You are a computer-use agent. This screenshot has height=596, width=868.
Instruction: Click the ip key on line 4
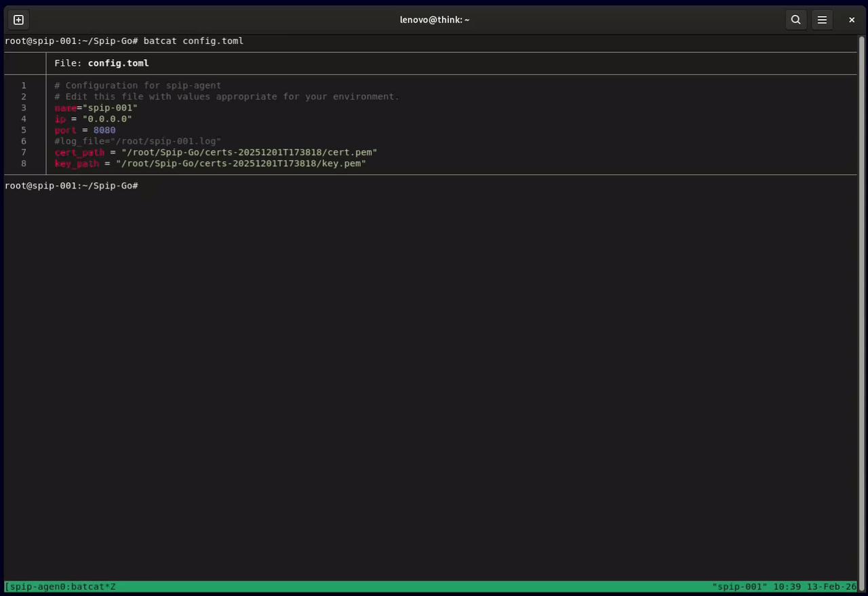60,119
